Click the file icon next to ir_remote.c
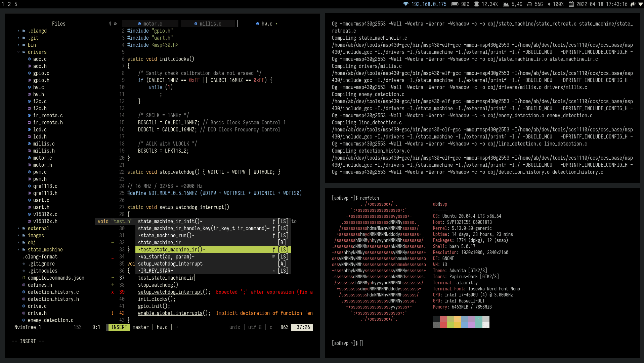Image resolution: width=644 pixels, height=363 pixels. [x=29, y=115]
